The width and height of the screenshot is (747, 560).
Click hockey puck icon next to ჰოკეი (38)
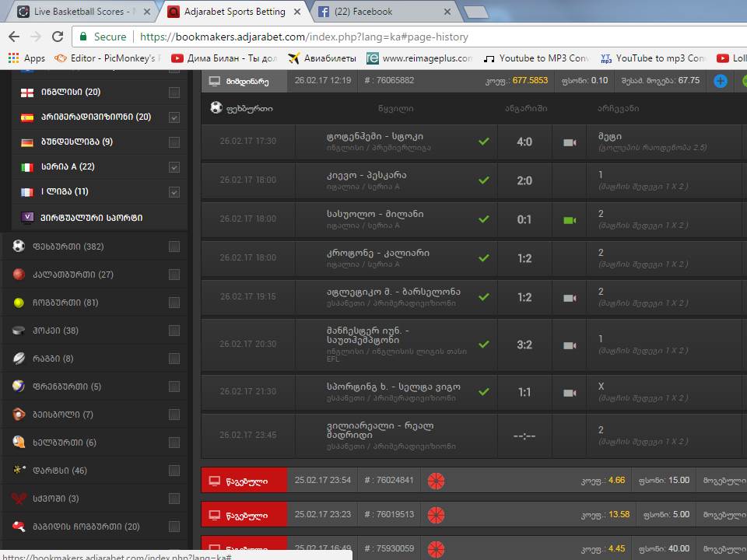tap(19, 331)
